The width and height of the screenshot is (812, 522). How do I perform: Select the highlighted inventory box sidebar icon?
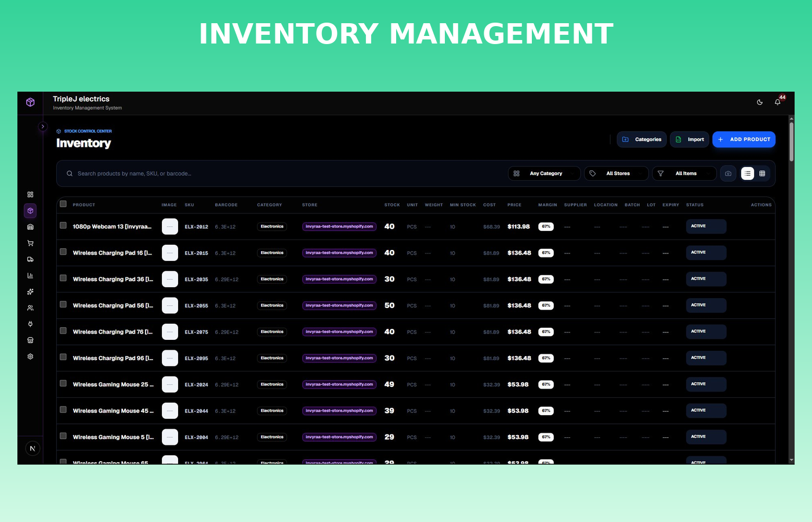[x=30, y=211]
